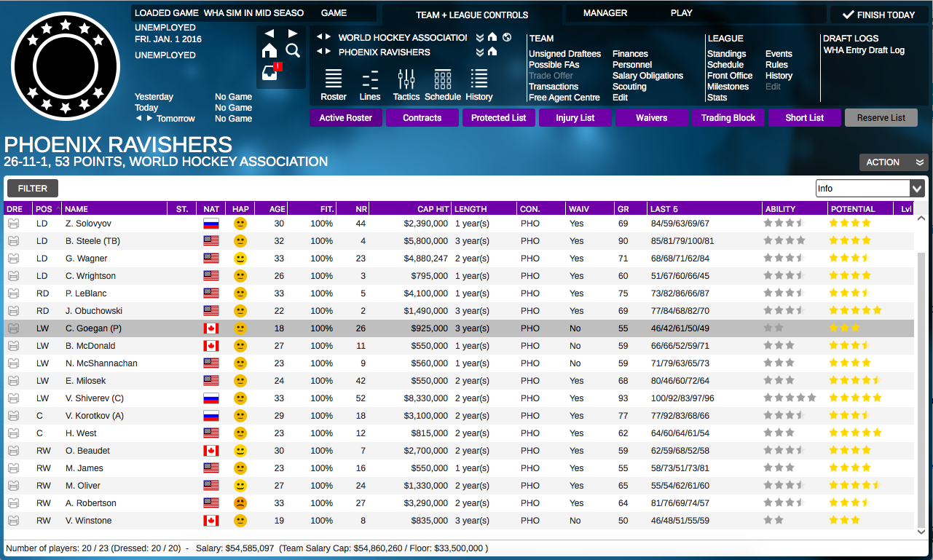933x560 pixels.
Task: Click the Schedule grid icon
Action: click(x=442, y=80)
